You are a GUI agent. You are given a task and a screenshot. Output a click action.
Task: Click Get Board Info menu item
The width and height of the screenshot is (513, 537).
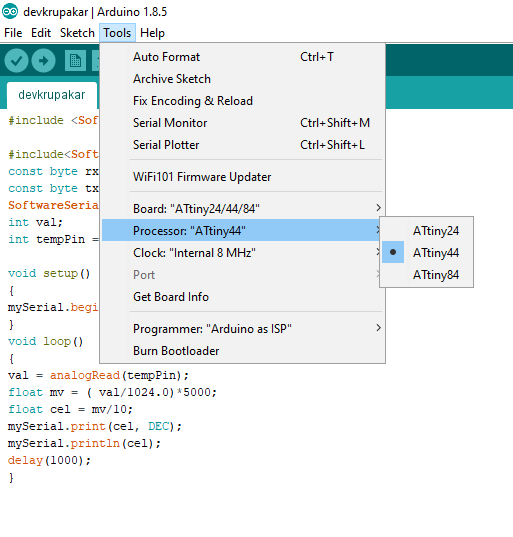(x=242, y=297)
